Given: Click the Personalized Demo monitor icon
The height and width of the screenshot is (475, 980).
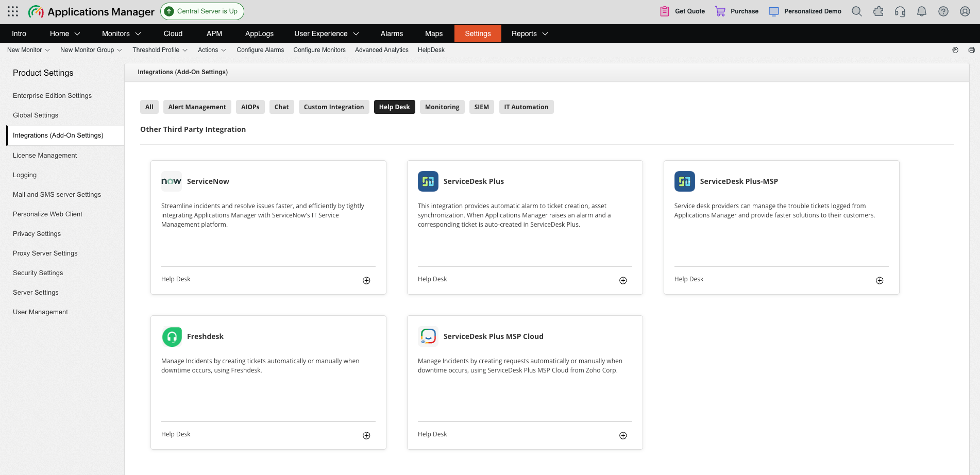Looking at the screenshot, I should point(774,11).
